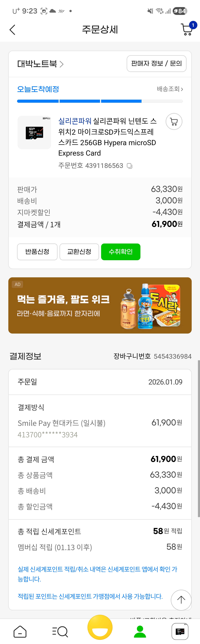The width and height of the screenshot is (200, 644).
Task: Open the shopping cart in header
Action: point(187,30)
